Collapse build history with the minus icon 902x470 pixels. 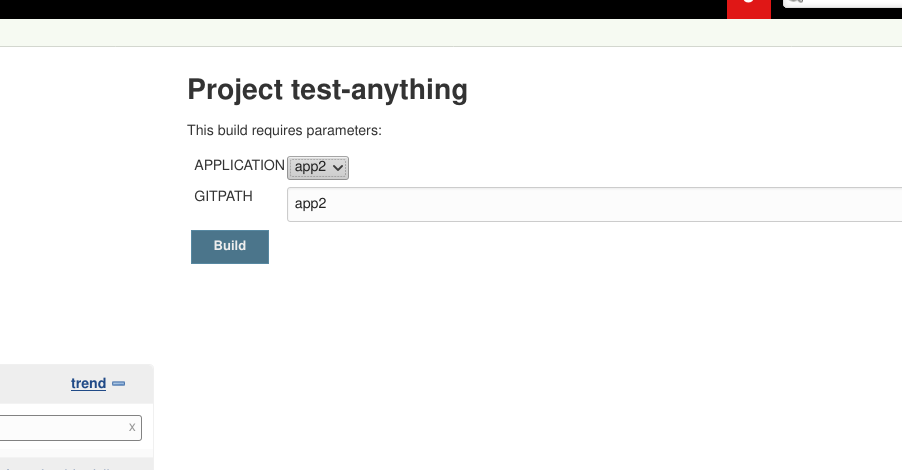(x=118, y=383)
